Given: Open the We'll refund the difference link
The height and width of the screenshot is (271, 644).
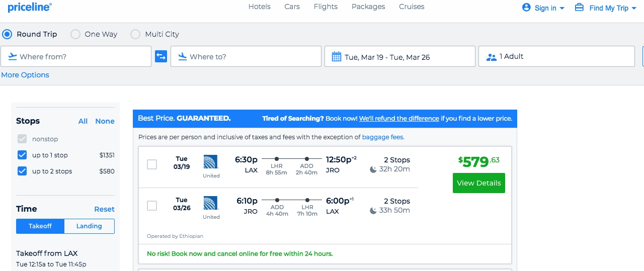Looking at the screenshot, I should click(399, 119).
